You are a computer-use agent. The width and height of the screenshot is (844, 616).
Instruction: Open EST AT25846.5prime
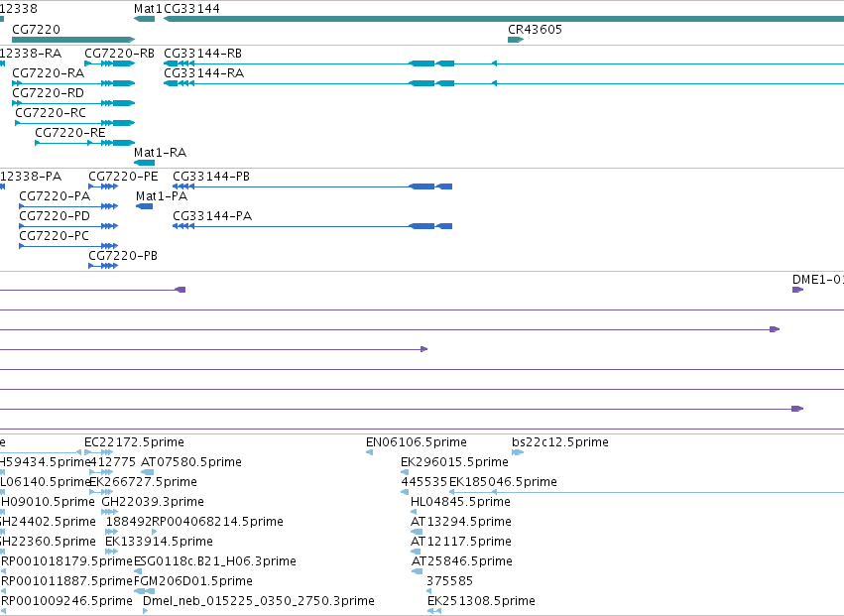[462, 562]
